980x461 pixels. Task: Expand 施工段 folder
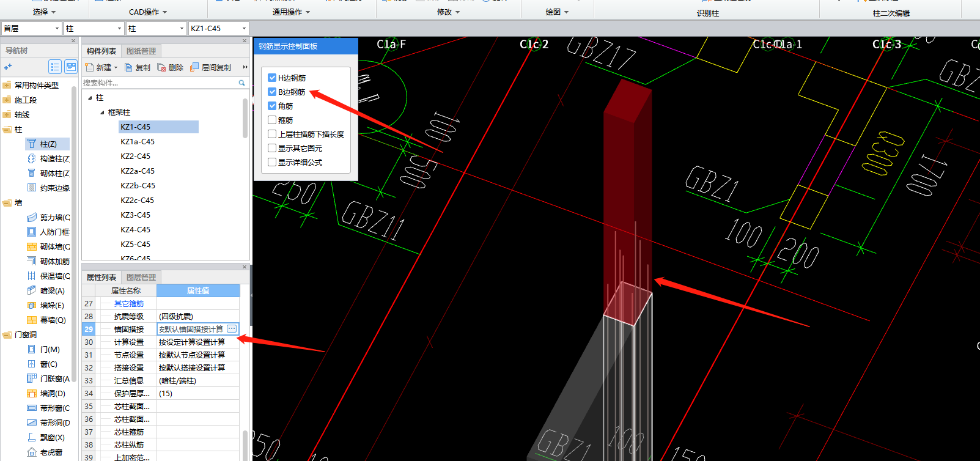click(7, 100)
